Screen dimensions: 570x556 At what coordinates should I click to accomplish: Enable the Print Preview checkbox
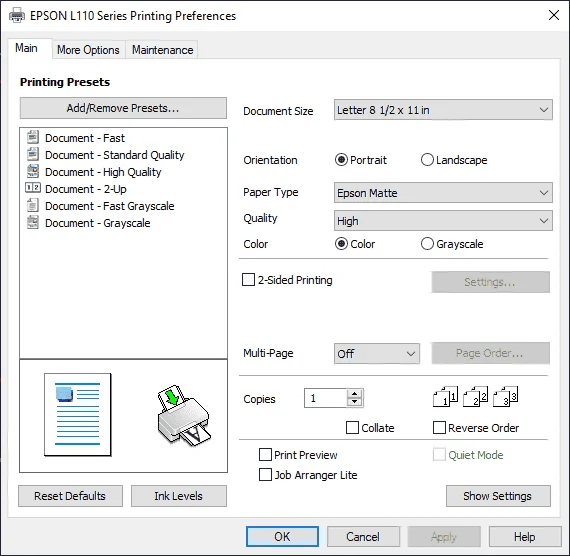point(265,455)
